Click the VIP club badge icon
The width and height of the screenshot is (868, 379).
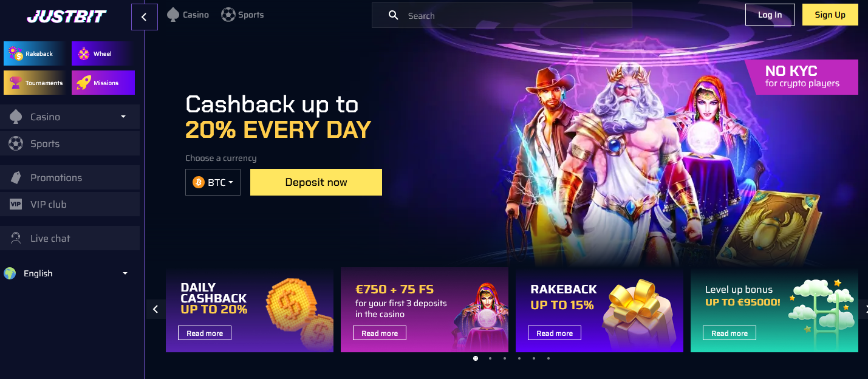pyautogui.click(x=16, y=204)
